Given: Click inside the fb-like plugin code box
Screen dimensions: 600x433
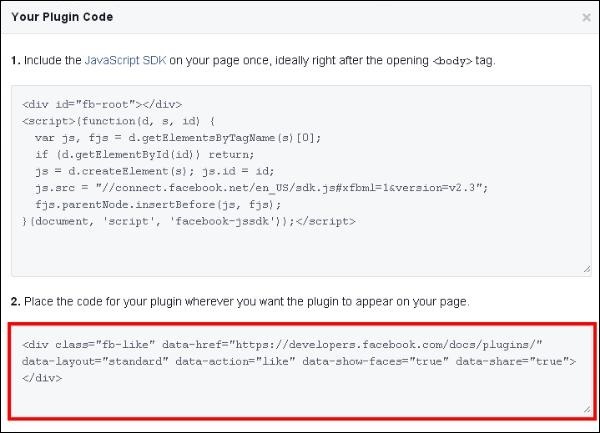Looking at the screenshot, I should tap(300, 400).
